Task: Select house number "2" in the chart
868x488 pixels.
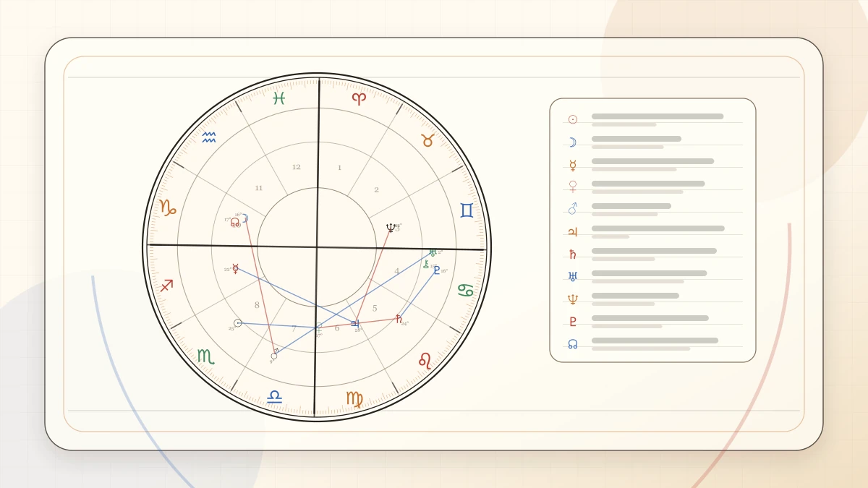Action: tap(376, 189)
